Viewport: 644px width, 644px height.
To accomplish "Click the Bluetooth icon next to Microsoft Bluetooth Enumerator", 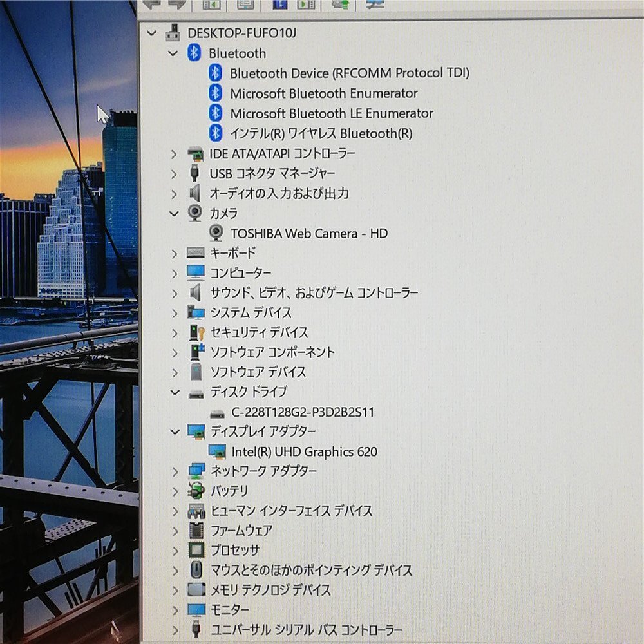I will (217, 93).
